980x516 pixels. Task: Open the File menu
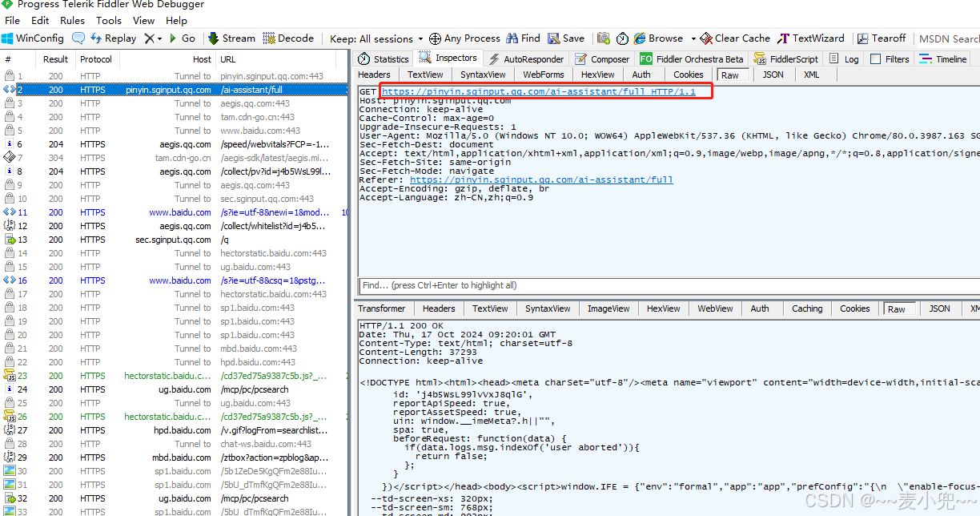13,20
